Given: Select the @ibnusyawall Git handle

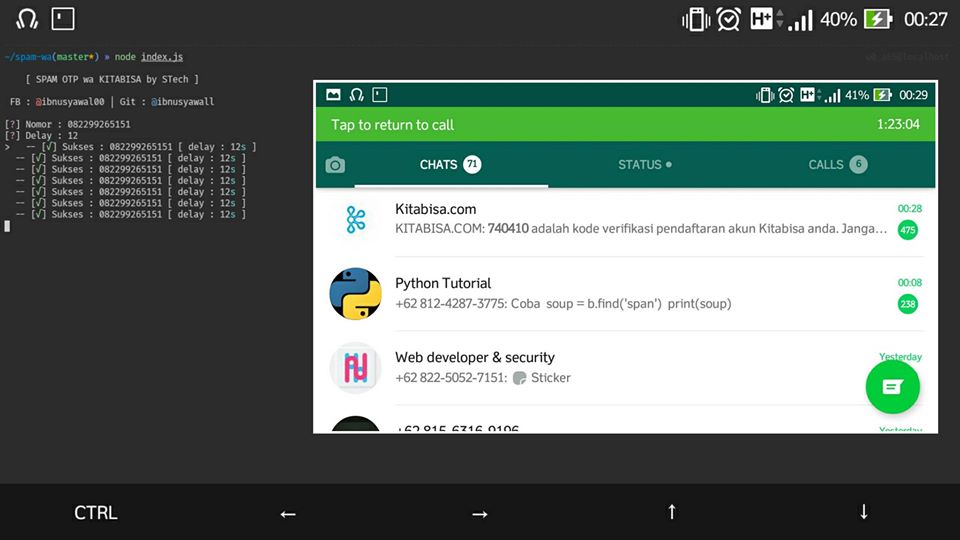Looking at the screenshot, I should 182,102.
